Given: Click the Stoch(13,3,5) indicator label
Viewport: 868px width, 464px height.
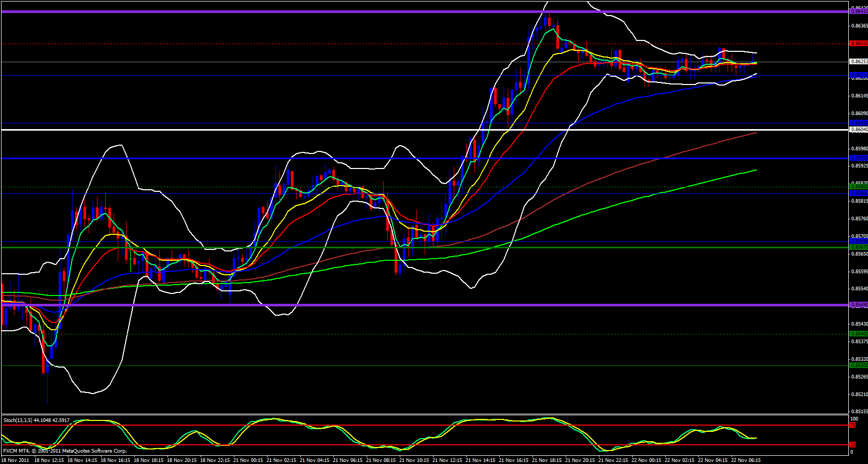Looking at the screenshot, I should pos(36,420).
